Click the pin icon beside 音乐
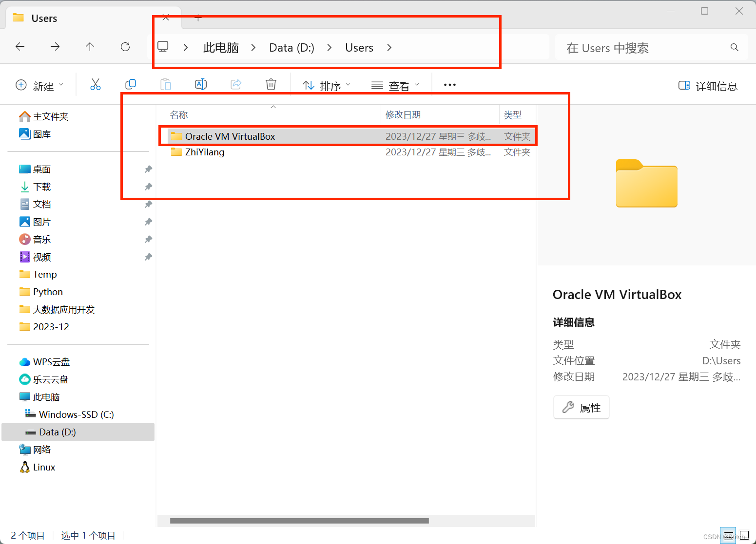This screenshot has width=756, height=544. coord(148,240)
